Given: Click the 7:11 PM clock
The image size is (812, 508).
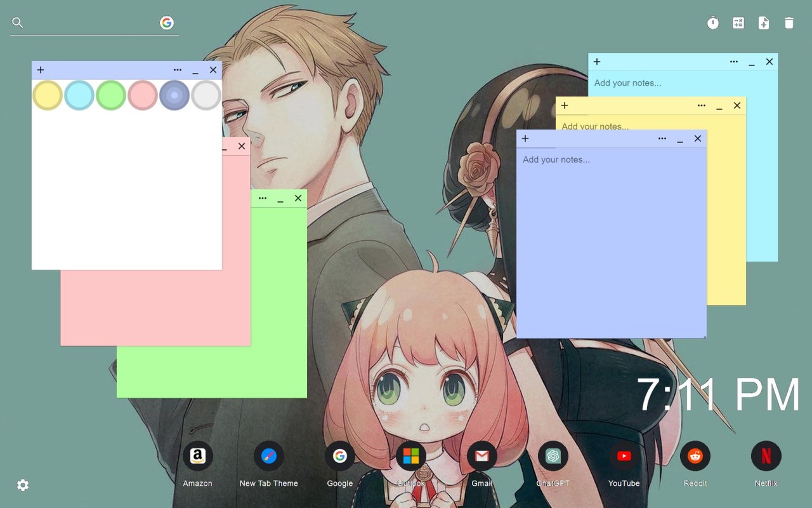Looking at the screenshot, I should pyautogui.click(x=718, y=394).
